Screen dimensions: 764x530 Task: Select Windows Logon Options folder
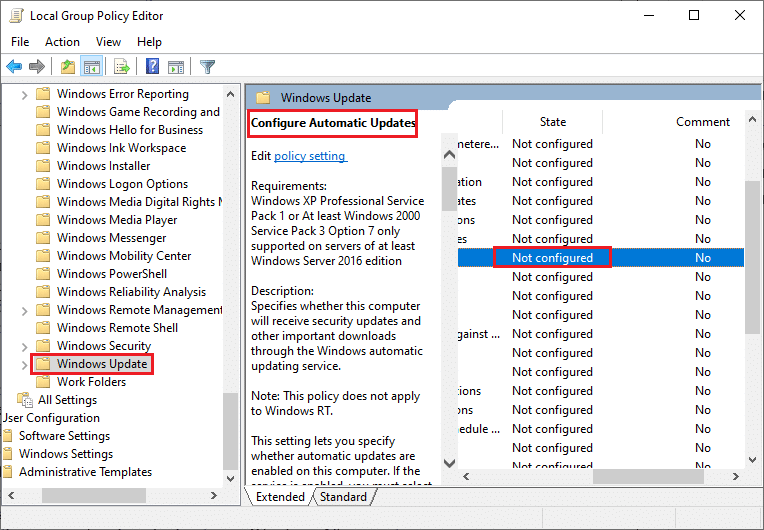122,184
